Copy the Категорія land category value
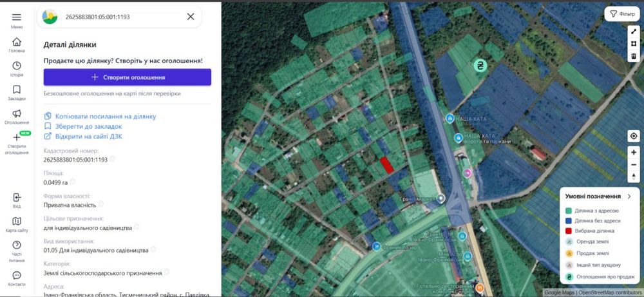The height and width of the screenshot is (297, 644). (167, 273)
